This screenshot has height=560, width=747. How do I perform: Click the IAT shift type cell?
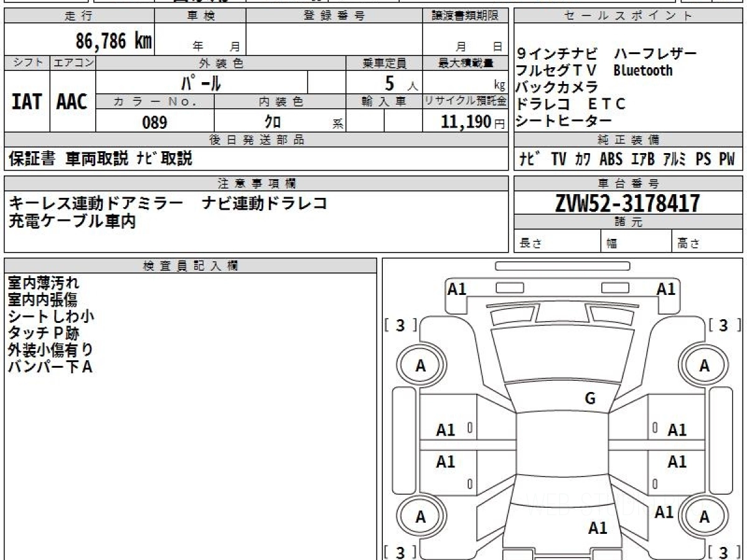coord(27,102)
